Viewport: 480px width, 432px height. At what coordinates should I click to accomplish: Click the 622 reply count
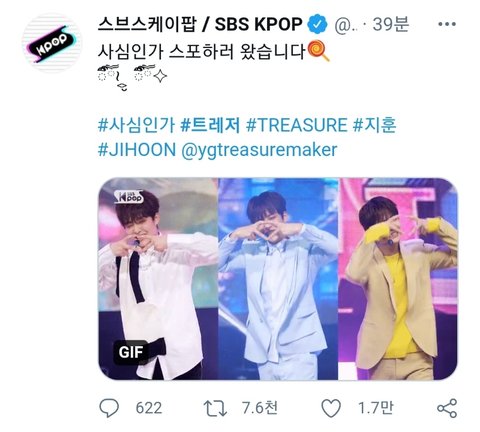tap(149, 408)
